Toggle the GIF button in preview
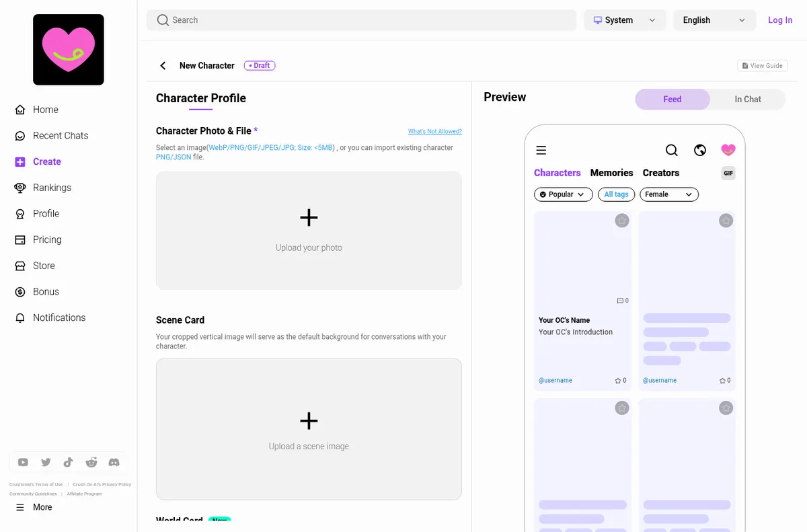Image resolution: width=807 pixels, height=532 pixels. [728, 174]
